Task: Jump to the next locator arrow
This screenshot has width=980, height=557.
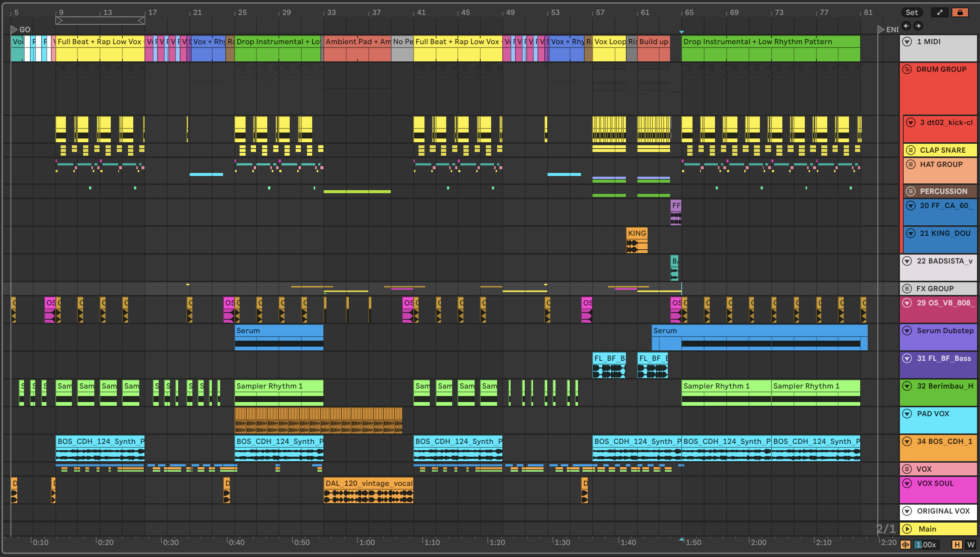Action: [x=918, y=26]
